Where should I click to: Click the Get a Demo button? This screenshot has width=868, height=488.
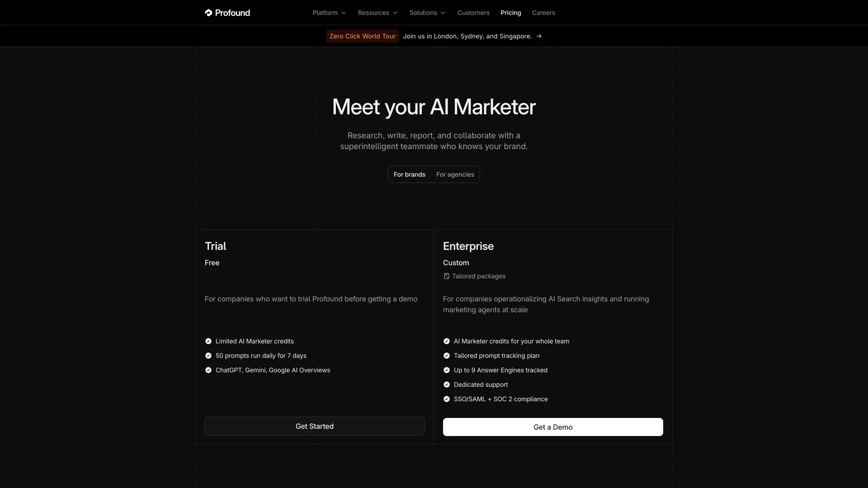pyautogui.click(x=553, y=427)
